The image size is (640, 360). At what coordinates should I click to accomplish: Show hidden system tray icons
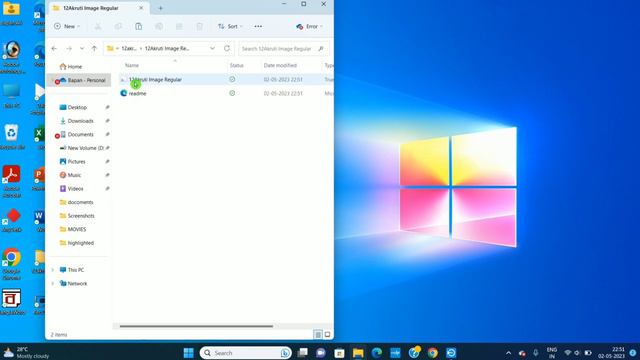point(509,353)
